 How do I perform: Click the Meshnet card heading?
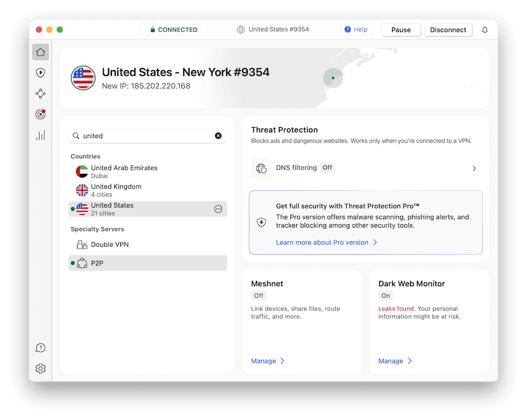267,284
